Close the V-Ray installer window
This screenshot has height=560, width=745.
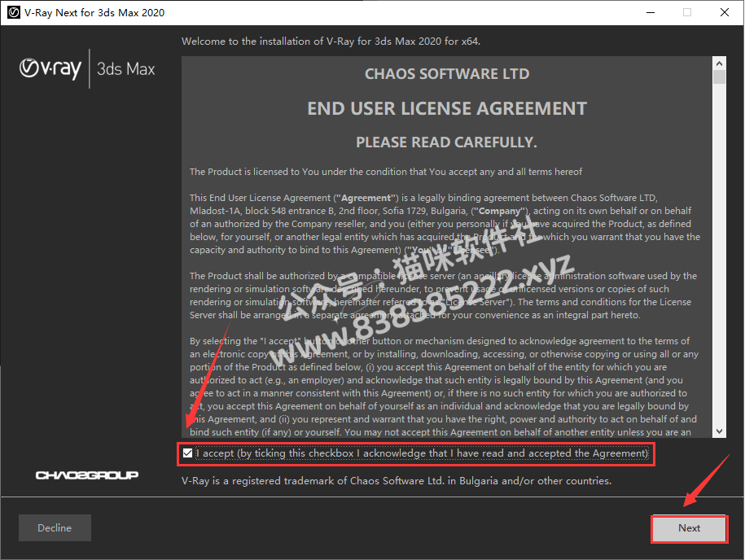click(725, 12)
